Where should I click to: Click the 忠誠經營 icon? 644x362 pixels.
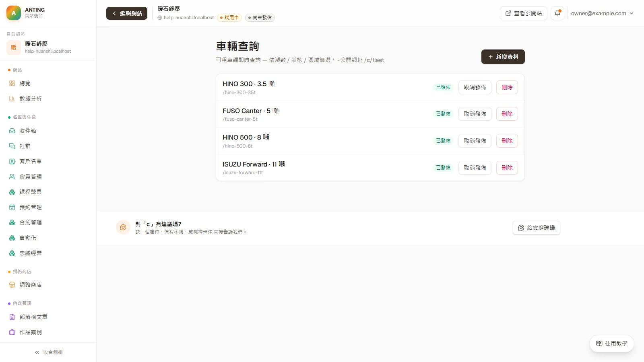pos(12,253)
